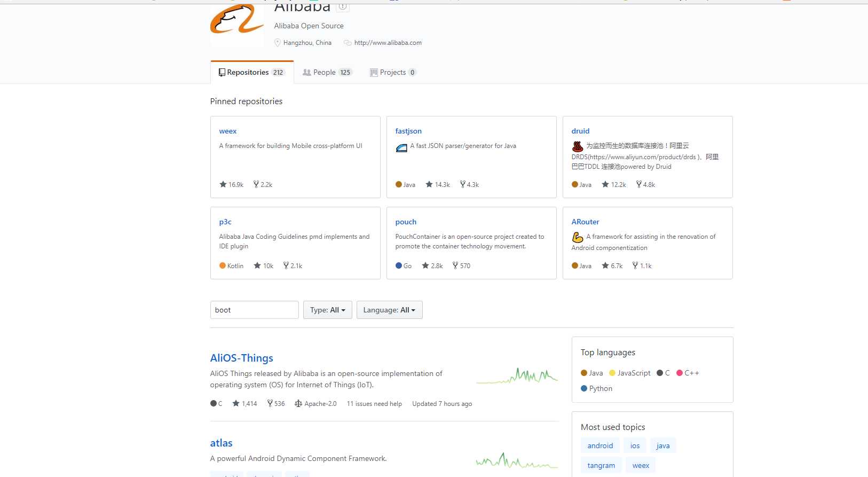This screenshot has height=477, width=868.
Task: Open the ARouter pinned repository
Action: coord(585,222)
